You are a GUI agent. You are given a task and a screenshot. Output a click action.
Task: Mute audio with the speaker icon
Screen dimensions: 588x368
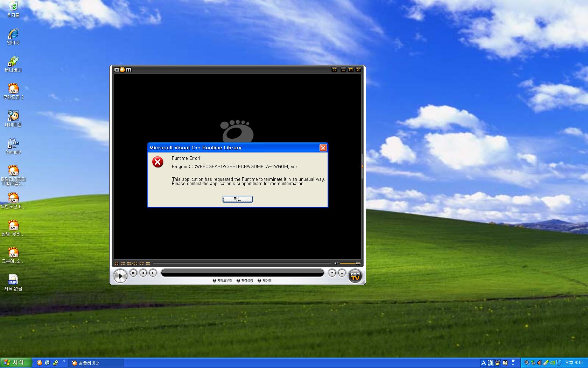[336, 263]
